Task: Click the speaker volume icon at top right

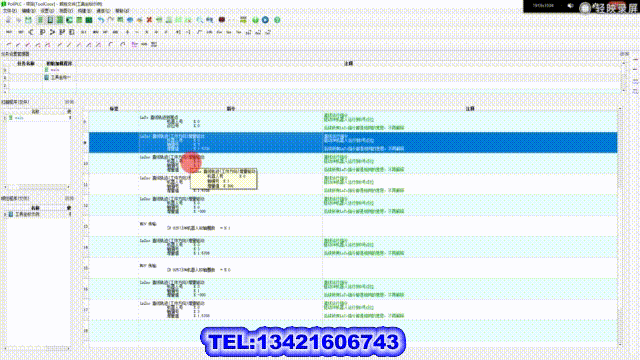Action: point(570,6)
